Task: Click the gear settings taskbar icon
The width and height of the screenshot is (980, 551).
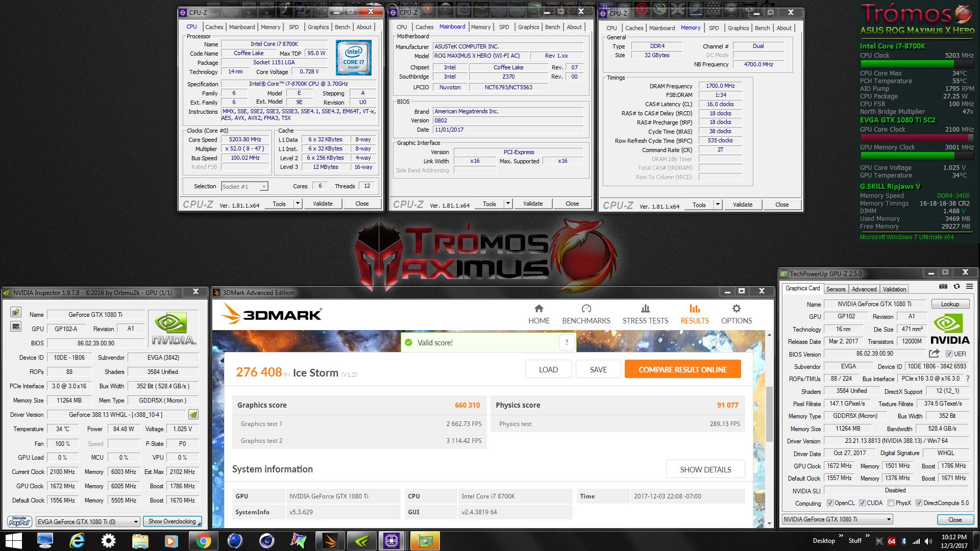Action: pos(108,541)
